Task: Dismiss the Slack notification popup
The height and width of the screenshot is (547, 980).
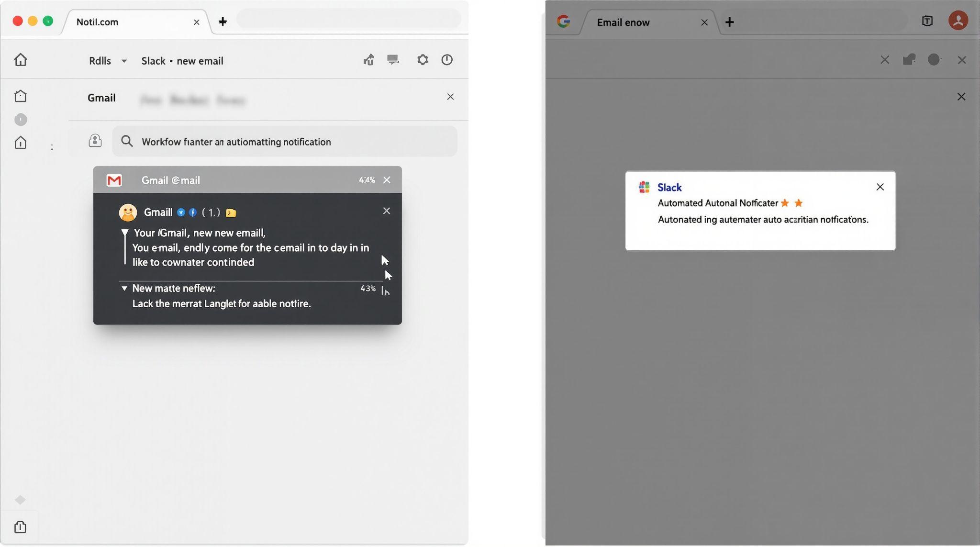Action: pos(880,187)
